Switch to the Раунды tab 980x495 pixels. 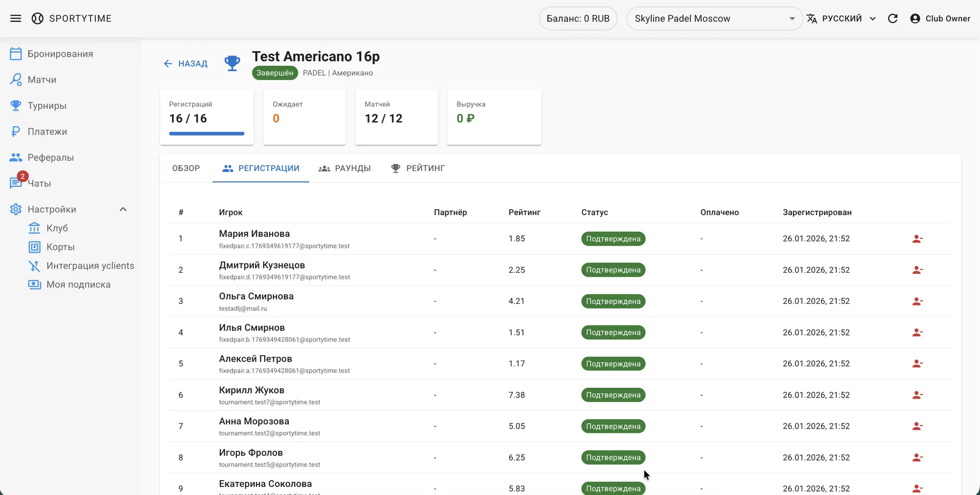[x=345, y=168]
